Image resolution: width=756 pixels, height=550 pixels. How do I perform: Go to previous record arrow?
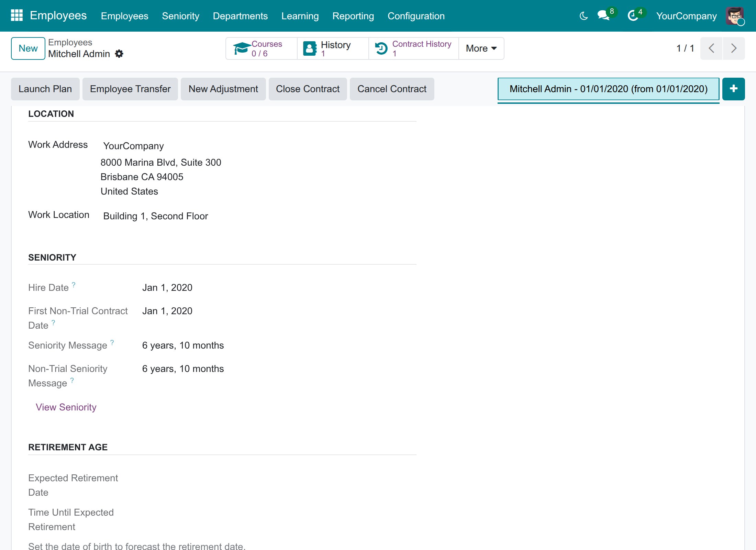[711, 48]
